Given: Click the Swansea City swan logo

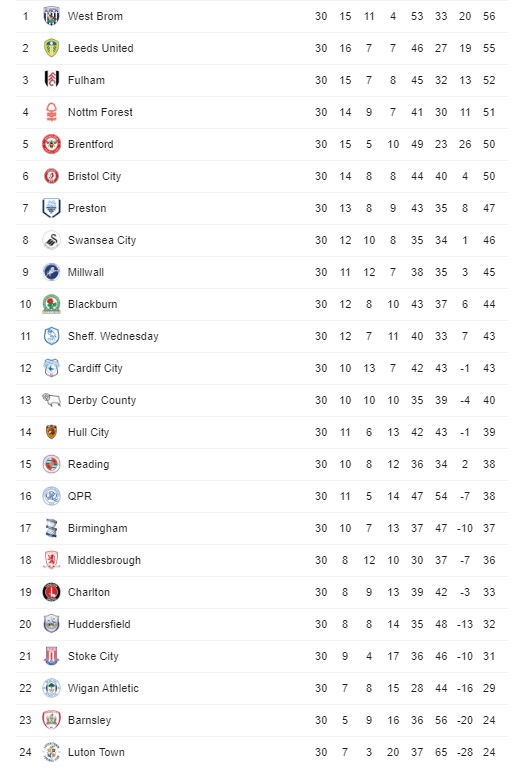Looking at the screenshot, I should point(51,240).
